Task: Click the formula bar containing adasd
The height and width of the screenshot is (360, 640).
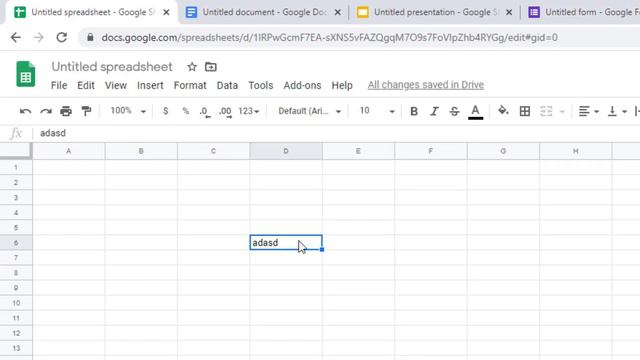Action: point(335,133)
